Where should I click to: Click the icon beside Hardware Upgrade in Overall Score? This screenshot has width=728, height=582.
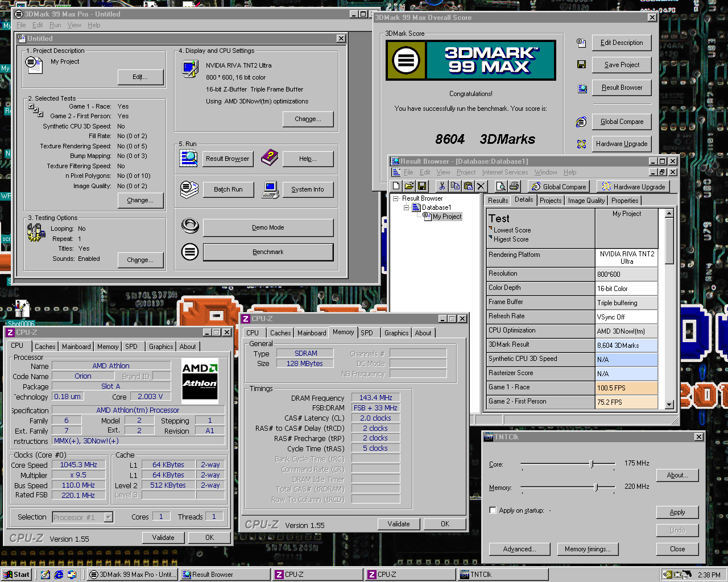581,144
